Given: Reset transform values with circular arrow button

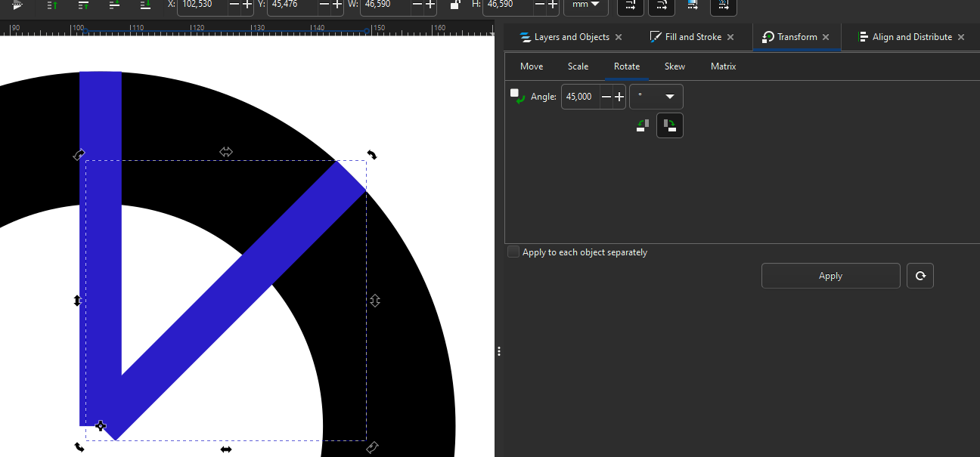Looking at the screenshot, I should coord(920,276).
